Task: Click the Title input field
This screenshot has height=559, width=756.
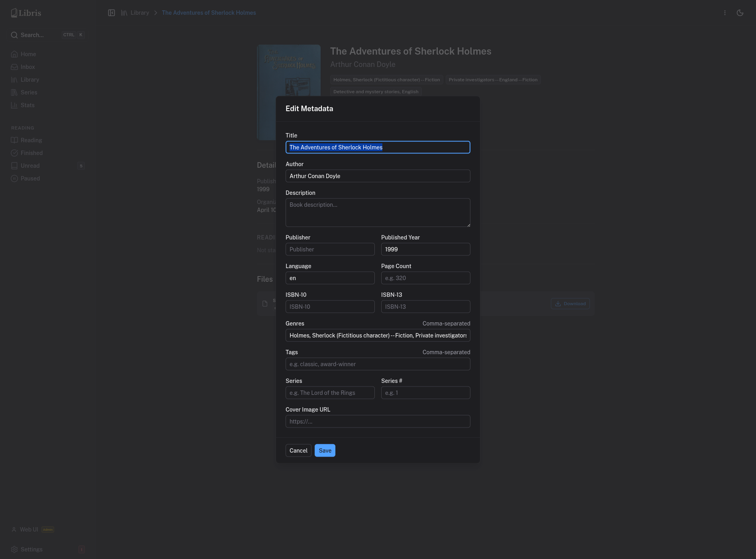Action: pos(378,147)
